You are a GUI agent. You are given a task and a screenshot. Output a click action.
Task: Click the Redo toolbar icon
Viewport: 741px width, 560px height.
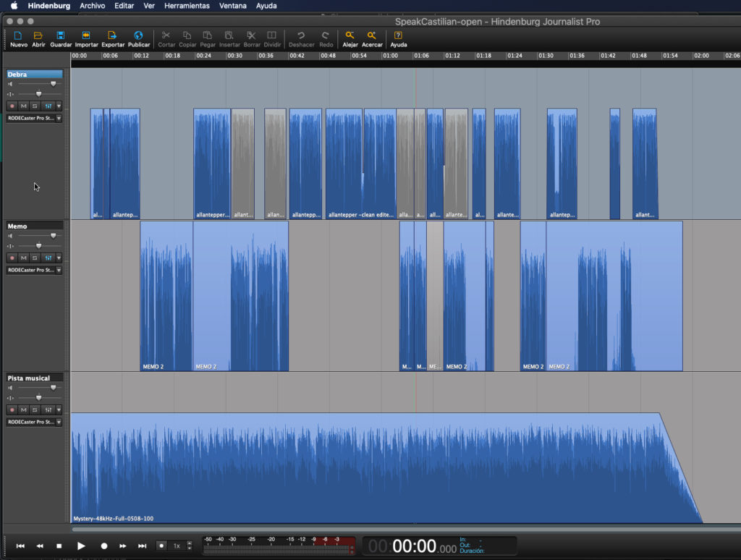pos(326,39)
